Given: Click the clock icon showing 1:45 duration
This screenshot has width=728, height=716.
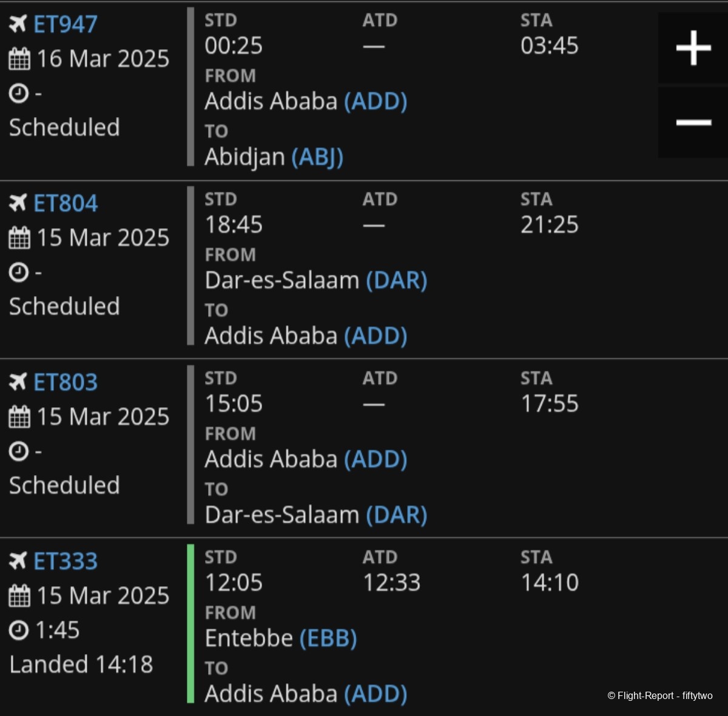Looking at the screenshot, I should click(19, 630).
